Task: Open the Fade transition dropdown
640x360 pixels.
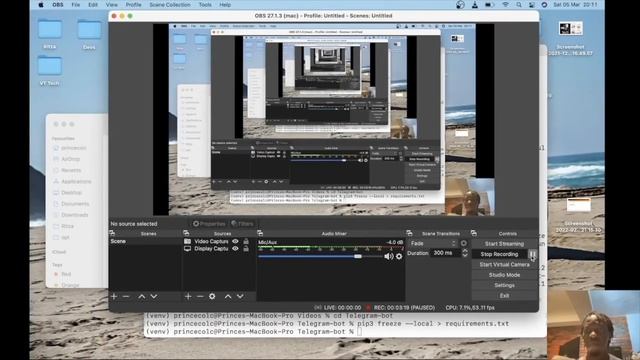Action: tap(432, 243)
